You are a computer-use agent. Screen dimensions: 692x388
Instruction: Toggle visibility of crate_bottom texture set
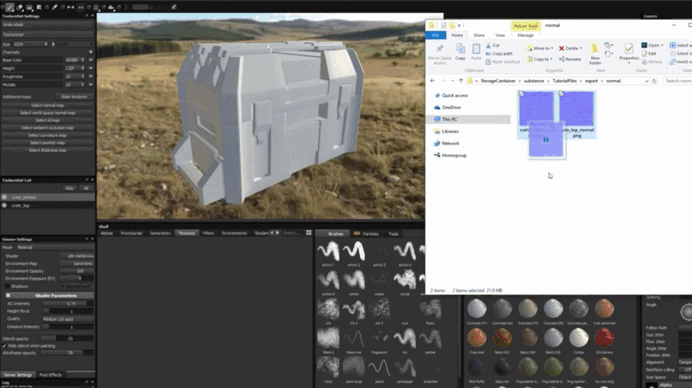coord(4,197)
